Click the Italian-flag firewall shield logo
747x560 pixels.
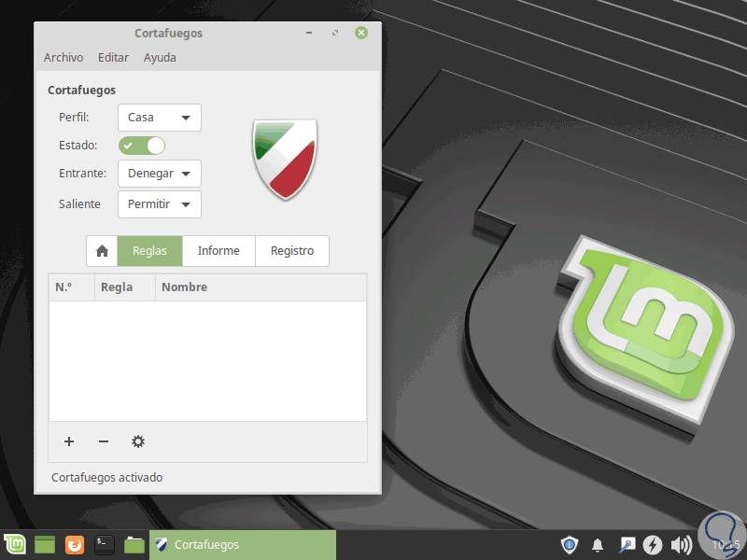click(285, 159)
